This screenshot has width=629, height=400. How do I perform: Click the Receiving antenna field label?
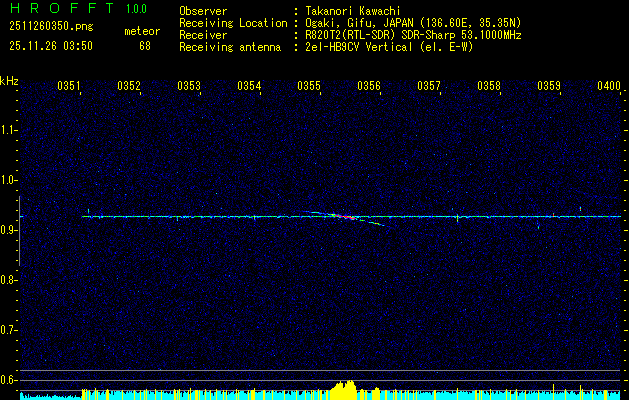point(230,47)
